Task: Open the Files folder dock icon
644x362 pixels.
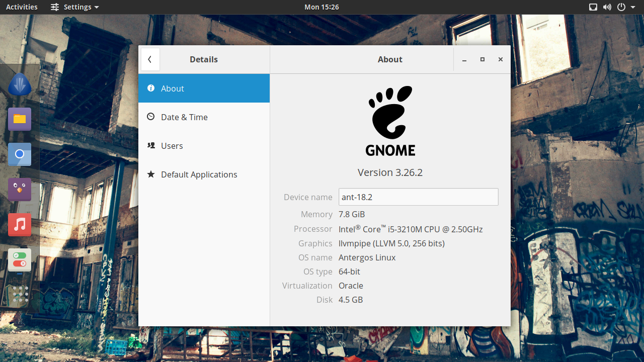Action: point(20,119)
